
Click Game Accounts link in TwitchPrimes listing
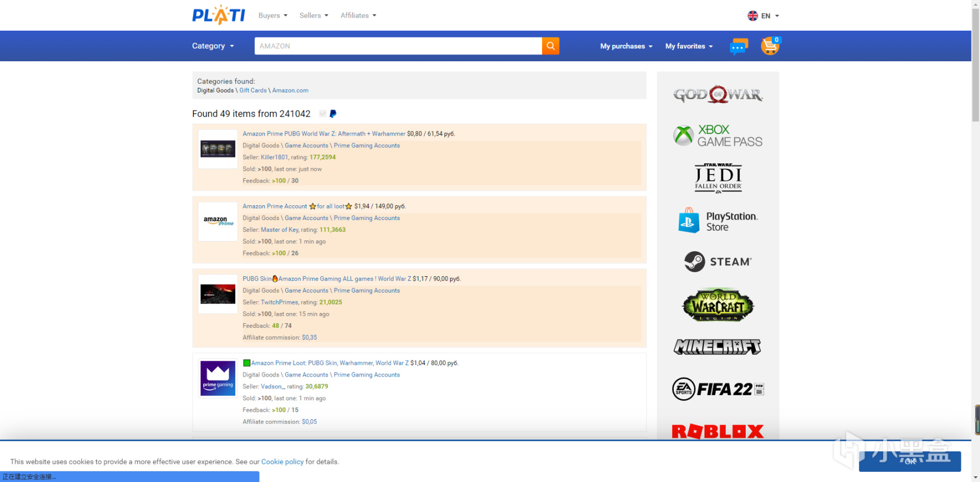[x=306, y=291]
